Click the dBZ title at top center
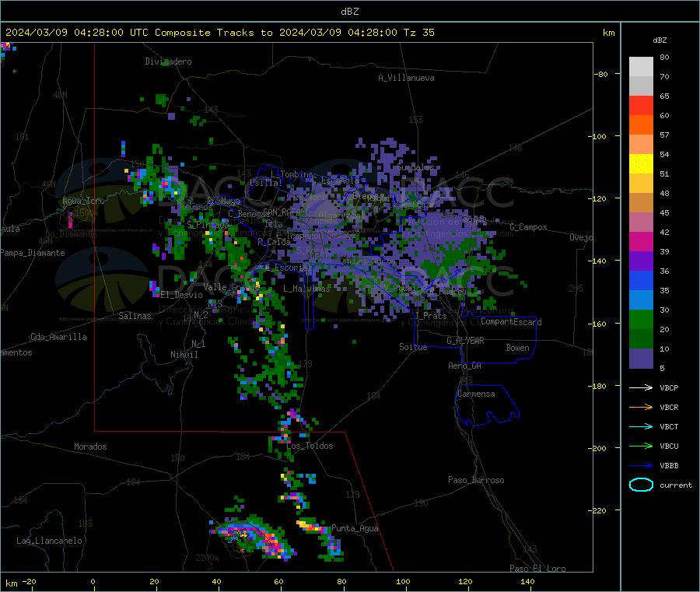This screenshot has width=700, height=592. (x=349, y=12)
